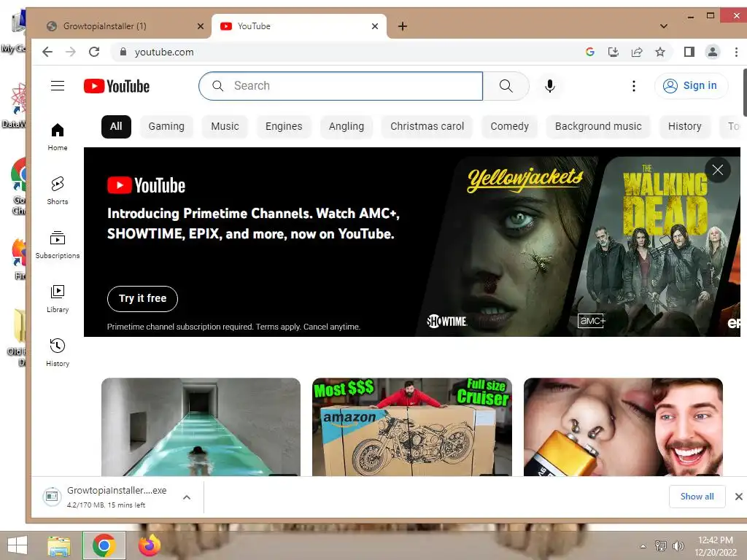The width and height of the screenshot is (747, 560).
Task: Click the page vertical scrollbar
Action: pos(745,93)
